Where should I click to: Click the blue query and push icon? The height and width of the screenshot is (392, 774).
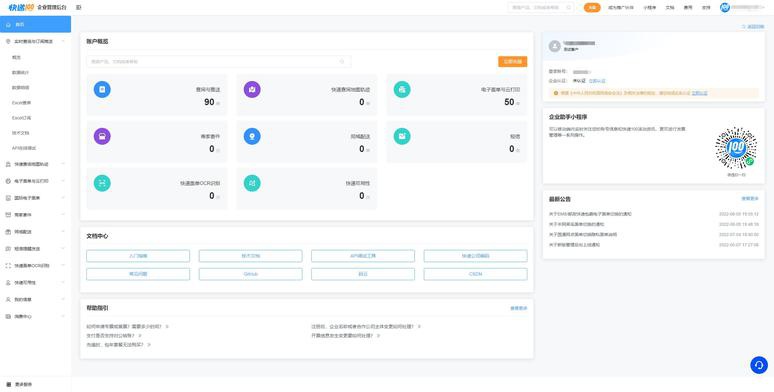coord(102,89)
